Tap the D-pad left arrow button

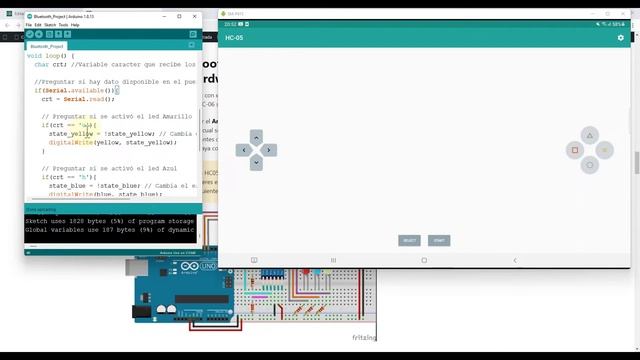click(x=244, y=150)
